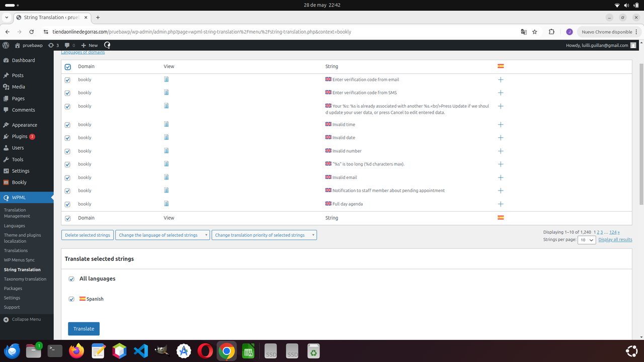The image size is (644, 362).
Task: Open the view page icon in 'Invalid time' row
Action: [166, 124]
